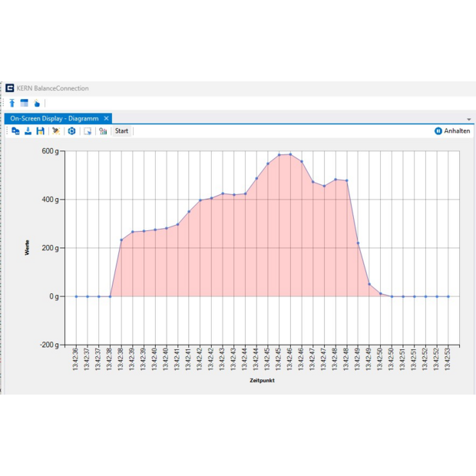Click the download arrow icon in diagram toolbar
Image resolution: width=476 pixels, height=476 pixels.
pos(28,131)
